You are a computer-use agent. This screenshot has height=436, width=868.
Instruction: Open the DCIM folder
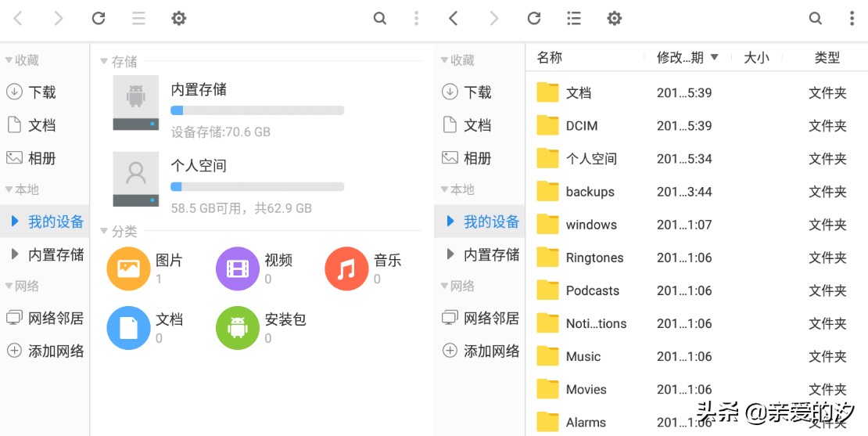[x=581, y=126]
